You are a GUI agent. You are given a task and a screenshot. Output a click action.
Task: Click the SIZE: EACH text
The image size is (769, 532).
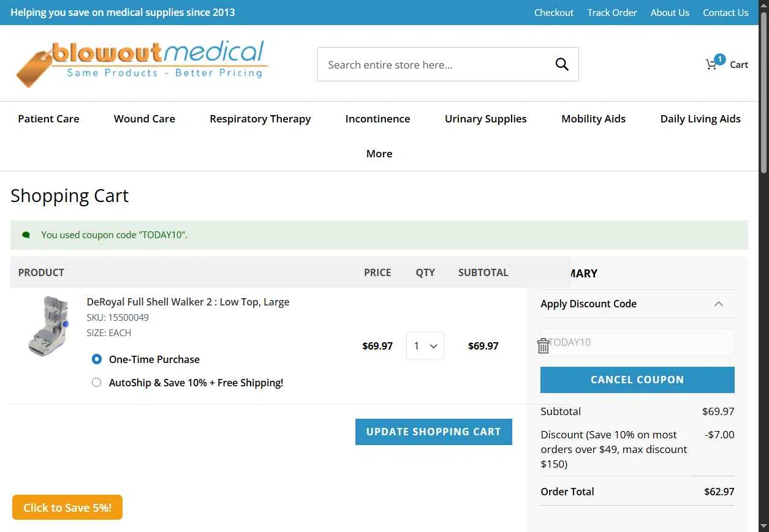(x=109, y=333)
